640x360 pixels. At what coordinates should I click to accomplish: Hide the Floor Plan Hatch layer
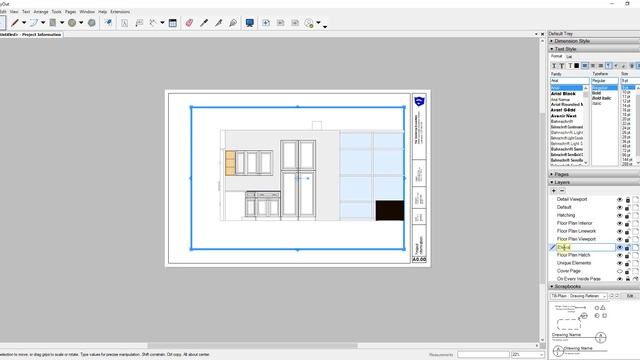tap(620, 255)
